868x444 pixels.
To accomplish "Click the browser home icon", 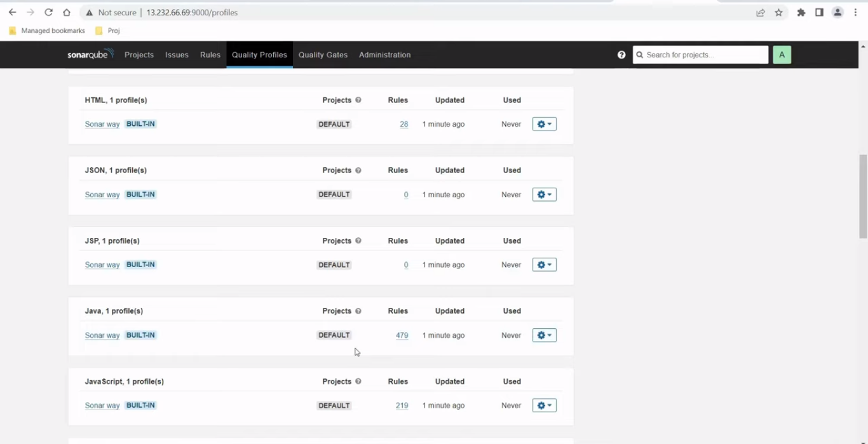I will pyautogui.click(x=67, y=13).
